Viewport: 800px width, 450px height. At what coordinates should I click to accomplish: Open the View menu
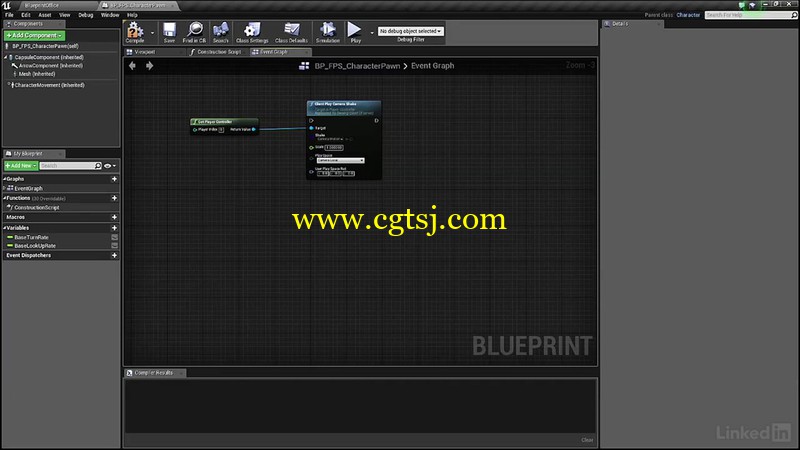(64, 15)
